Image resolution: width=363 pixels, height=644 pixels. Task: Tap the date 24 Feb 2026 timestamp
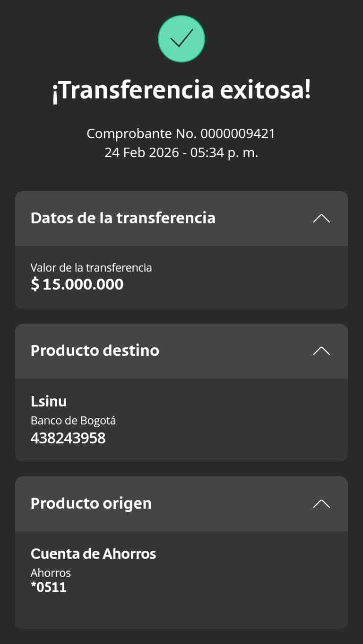click(181, 153)
